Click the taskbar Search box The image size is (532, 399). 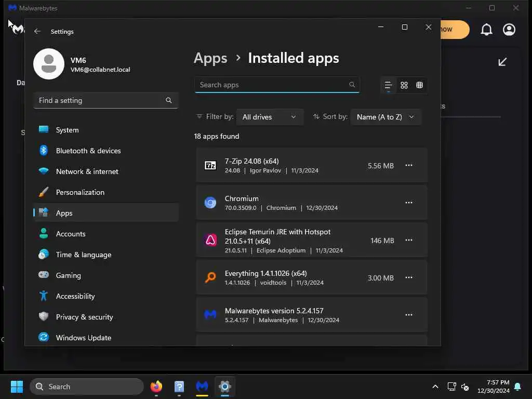[x=87, y=387]
